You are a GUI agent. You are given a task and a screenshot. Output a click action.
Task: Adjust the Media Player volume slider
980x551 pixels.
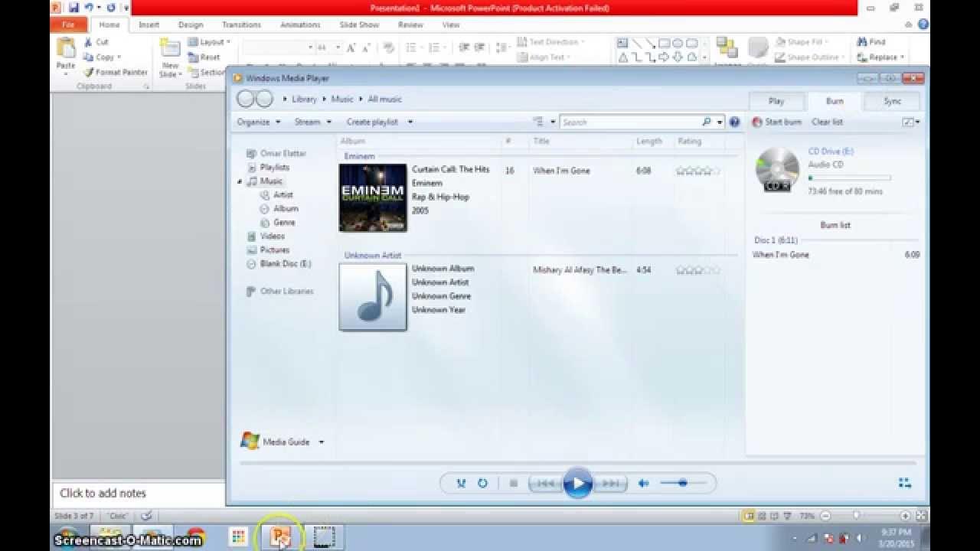pyautogui.click(x=681, y=484)
